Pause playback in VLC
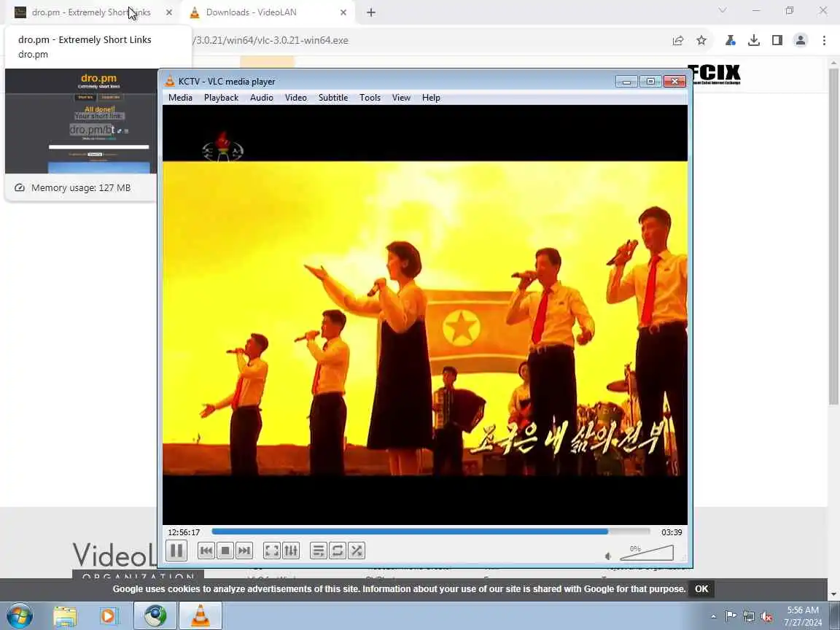Viewport: 840px width, 630px height. pos(176,551)
